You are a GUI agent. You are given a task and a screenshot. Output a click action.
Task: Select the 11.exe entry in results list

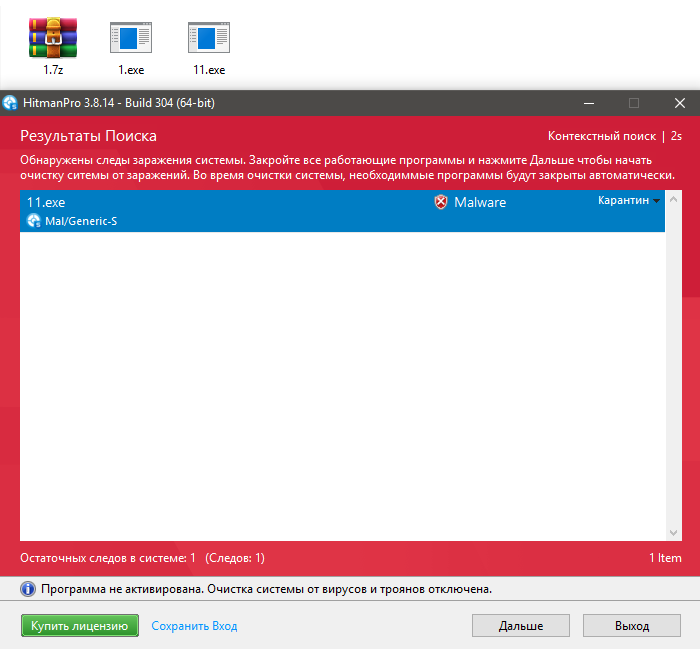click(x=342, y=211)
